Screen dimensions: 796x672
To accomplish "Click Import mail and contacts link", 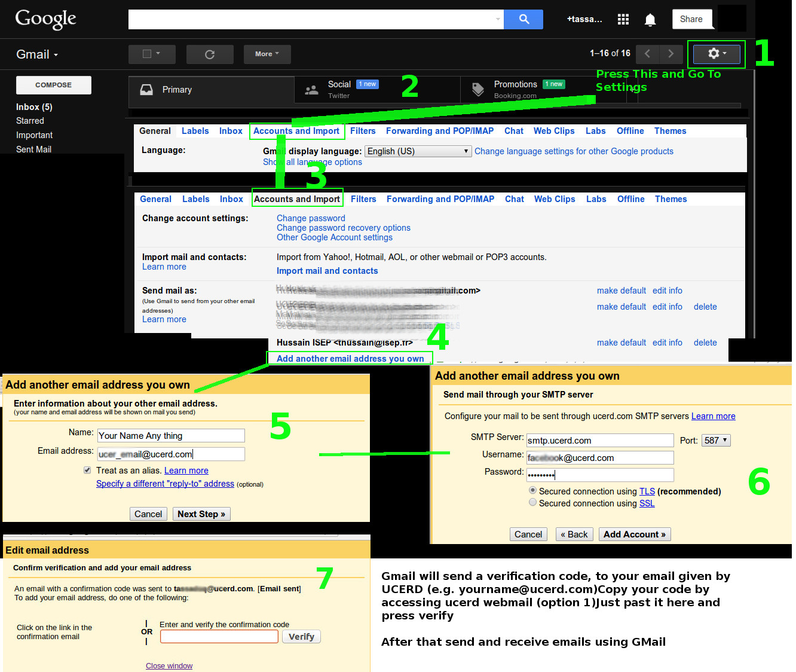I will click(x=327, y=271).
